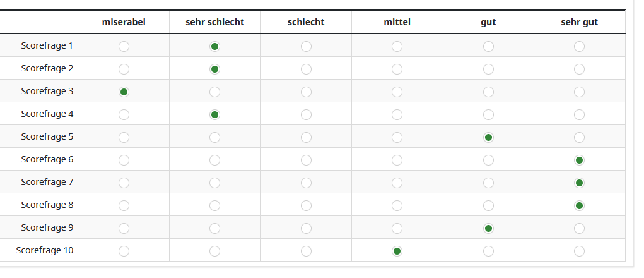
Task: Select 'schlecht' for Scorefrage 7
Action: point(306,183)
